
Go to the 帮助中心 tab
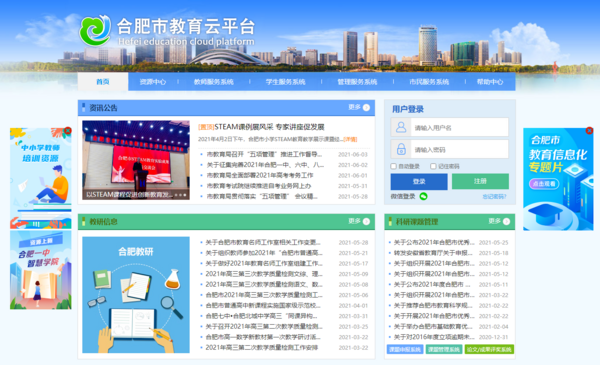click(x=490, y=82)
